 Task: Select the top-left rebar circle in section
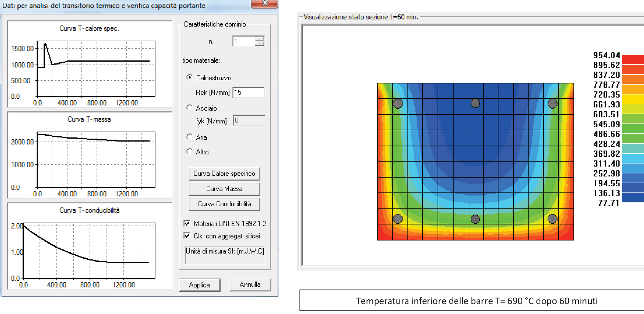pos(398,103)
